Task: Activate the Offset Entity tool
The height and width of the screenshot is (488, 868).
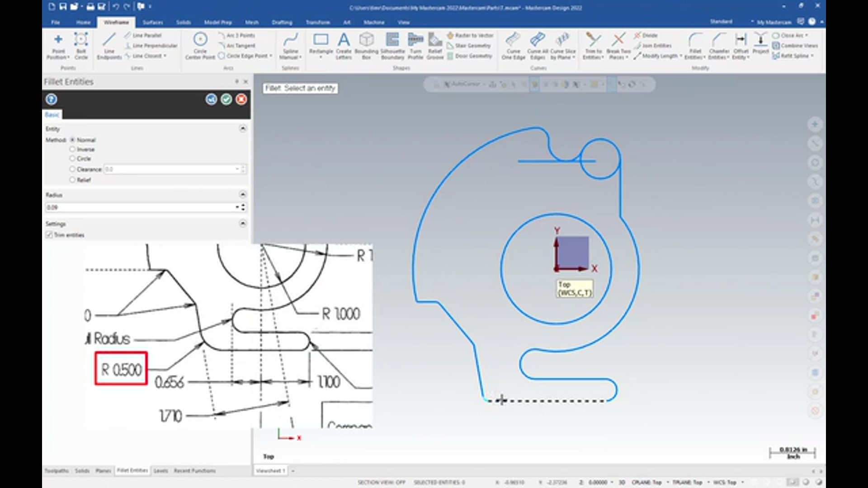Action: pos(741,46)
